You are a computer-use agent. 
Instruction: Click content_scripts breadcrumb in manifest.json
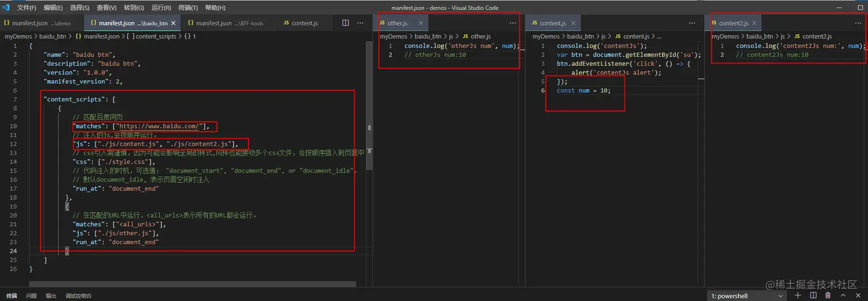click(152, 36)
